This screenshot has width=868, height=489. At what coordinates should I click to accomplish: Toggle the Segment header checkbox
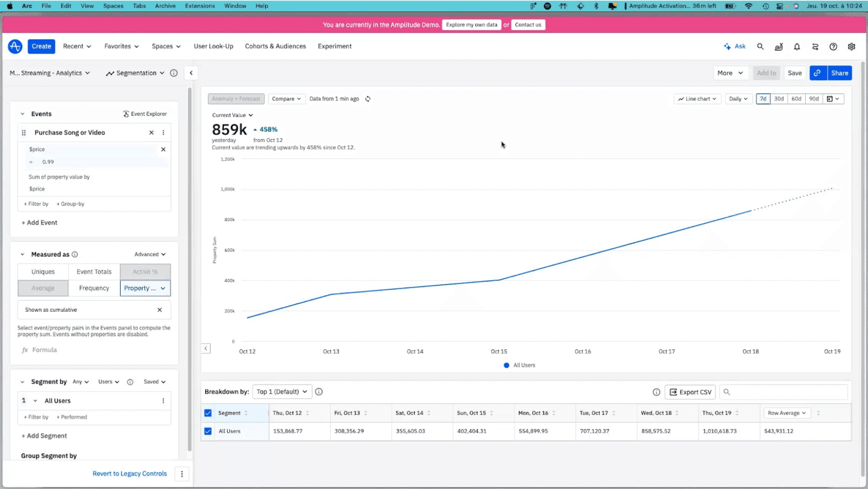(208, 413)
